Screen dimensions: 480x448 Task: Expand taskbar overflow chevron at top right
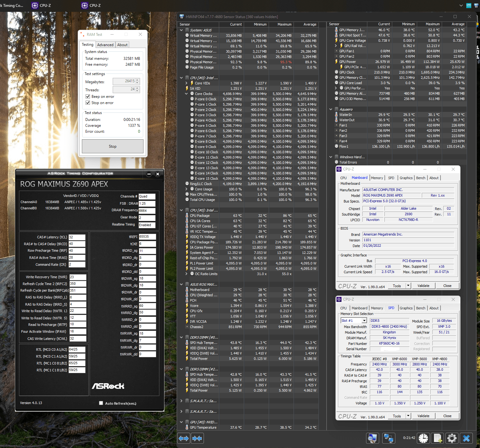(461, 5)
